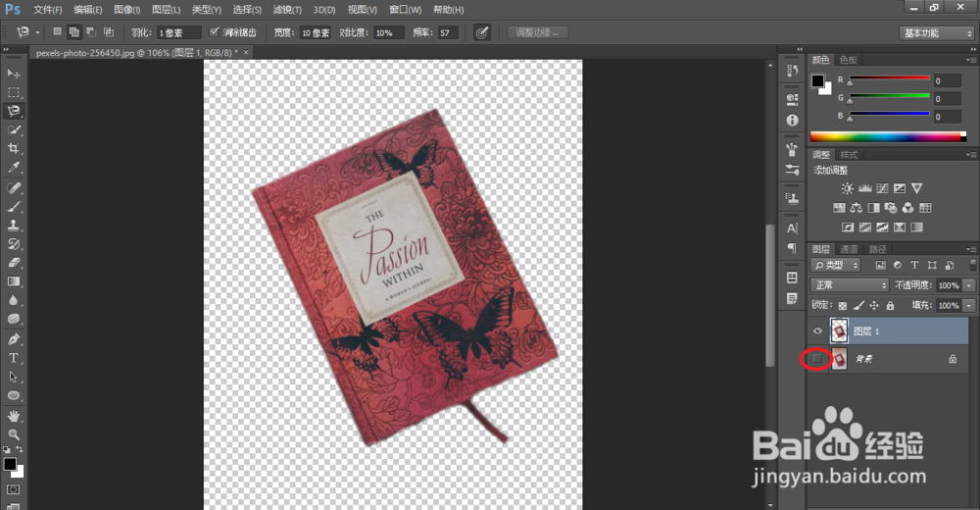
Task: Switch to the 样式 styles tab
Action: click(848, 155)
